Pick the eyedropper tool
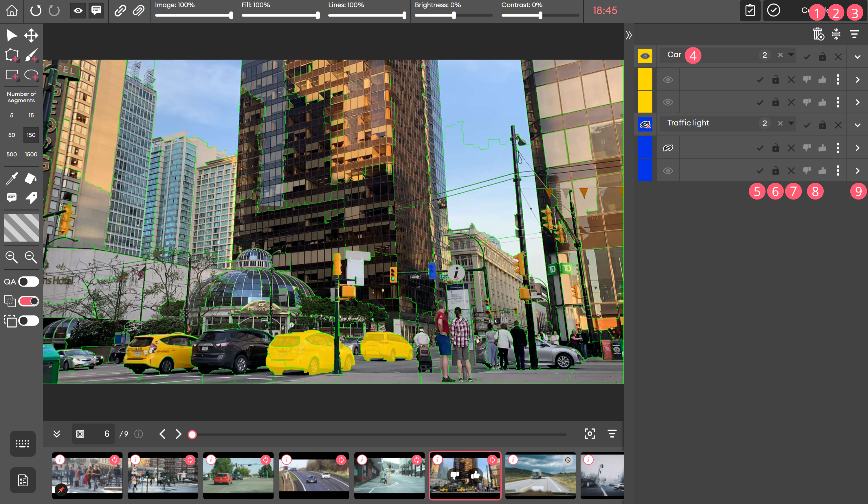This screenshot has height=504, width=868. click(x=12, y=178)
